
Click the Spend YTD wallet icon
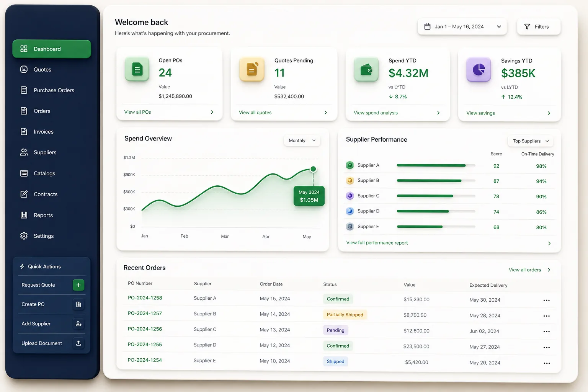(x=366, y=69)
